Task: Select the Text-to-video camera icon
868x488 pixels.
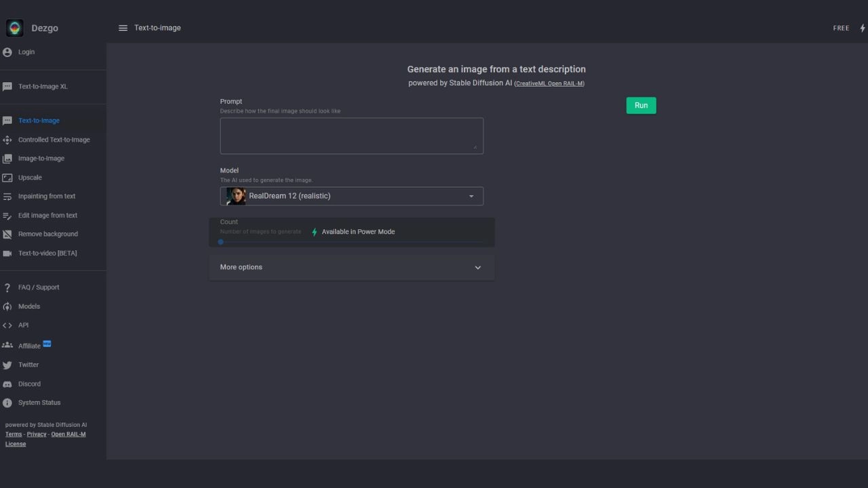Action: click(7, 253)
